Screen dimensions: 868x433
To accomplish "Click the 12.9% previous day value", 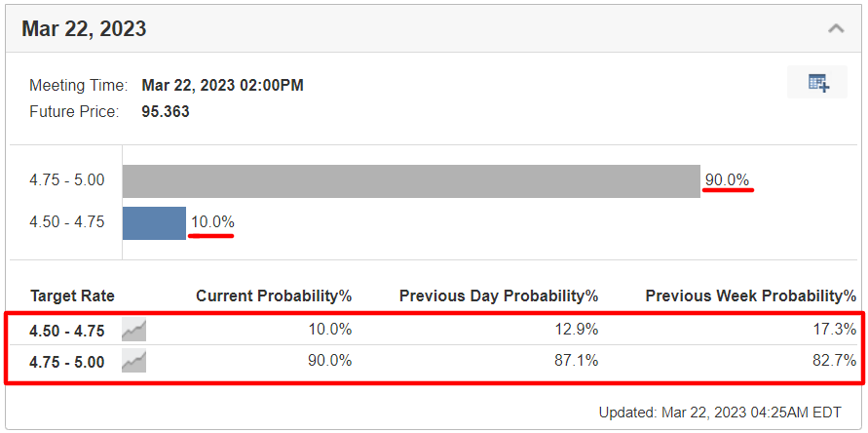I will pyautogui.click(x=577, y=330).
